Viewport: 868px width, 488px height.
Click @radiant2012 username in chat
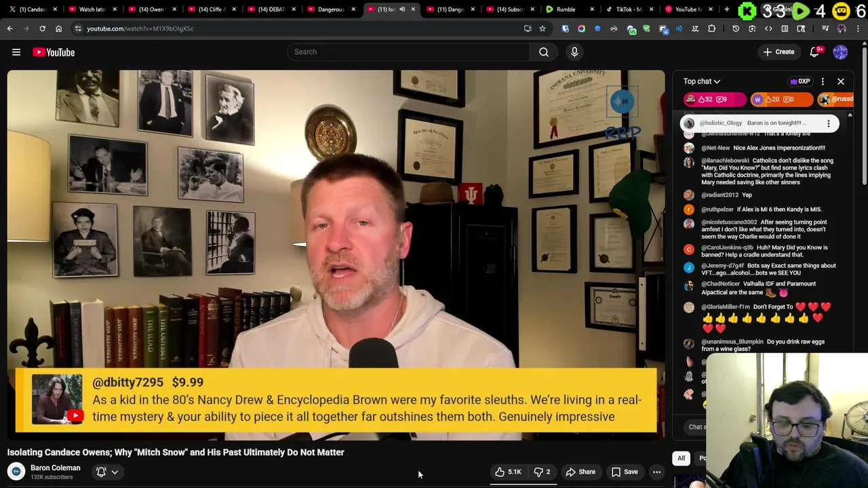719,195
